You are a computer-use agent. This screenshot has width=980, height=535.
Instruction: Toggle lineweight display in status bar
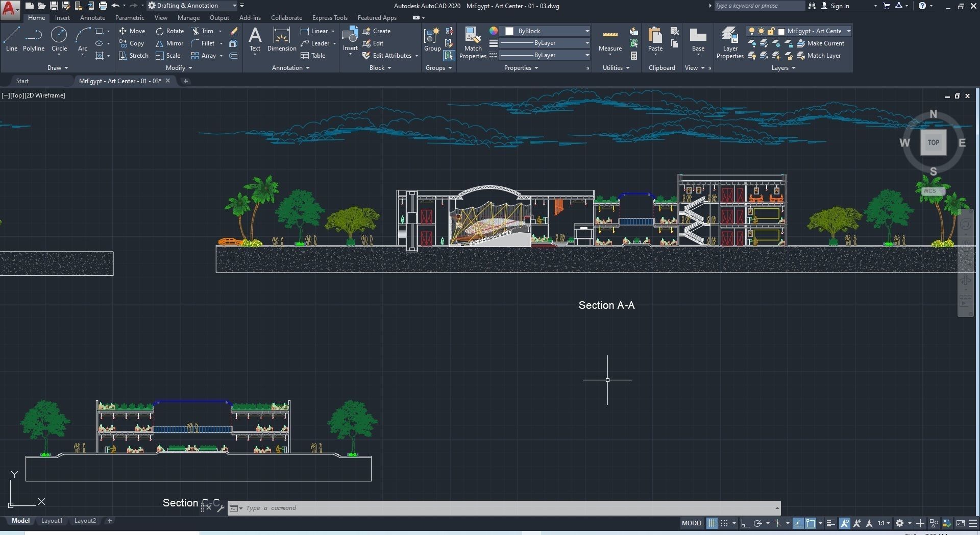(831, 523)
